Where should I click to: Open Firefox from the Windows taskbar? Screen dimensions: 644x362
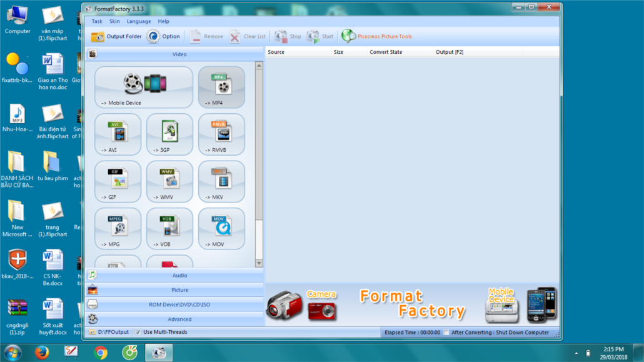tap(42, 353)
